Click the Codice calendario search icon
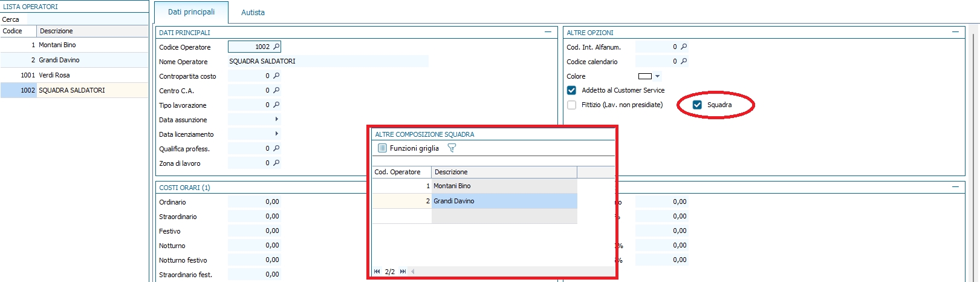980x282 pixels. click(x=684, y=61)
